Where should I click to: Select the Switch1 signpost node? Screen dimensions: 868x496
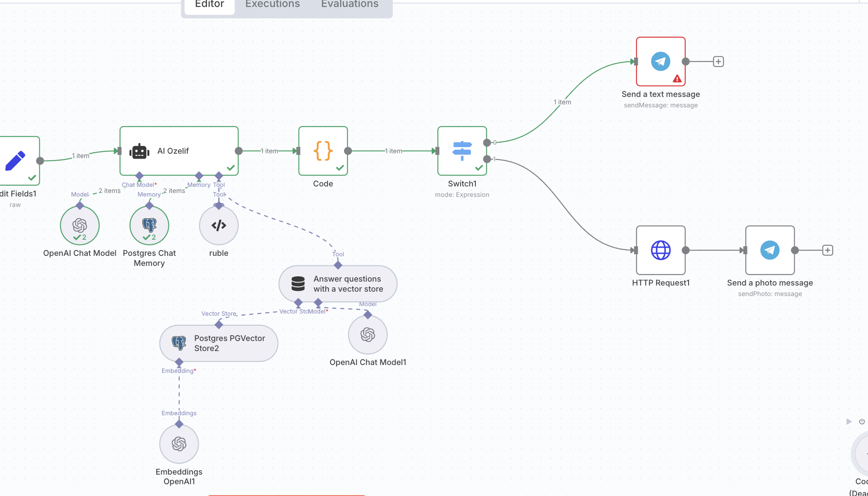[x=462, y=151]
